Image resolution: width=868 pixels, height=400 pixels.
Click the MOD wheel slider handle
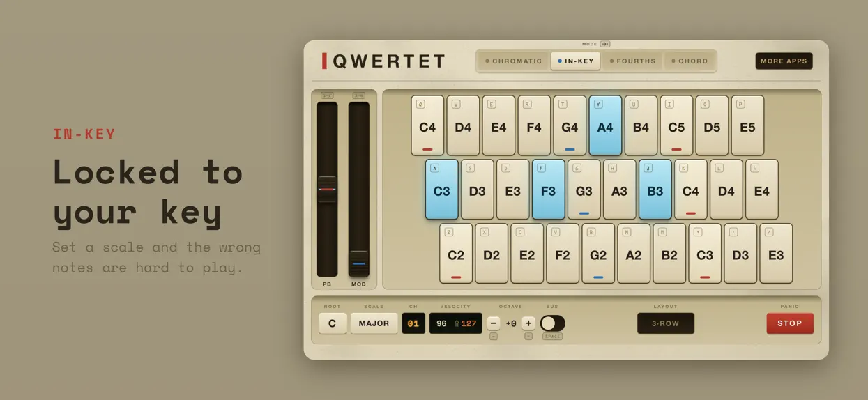click(x=359, y=263)
